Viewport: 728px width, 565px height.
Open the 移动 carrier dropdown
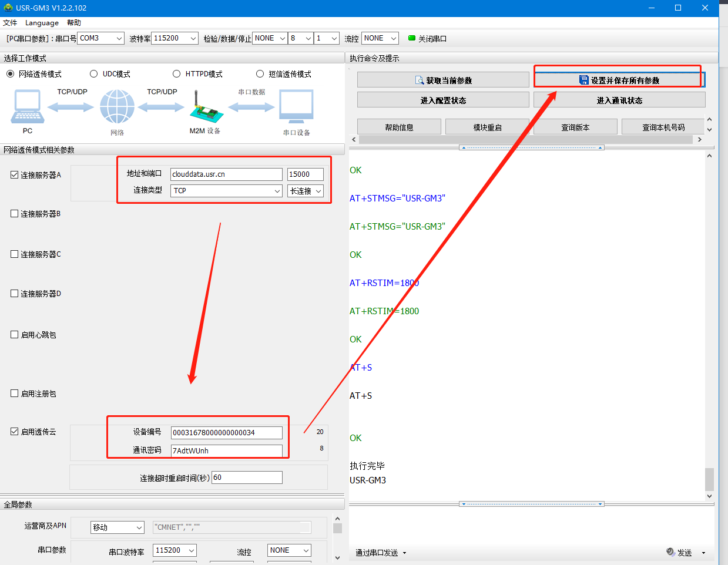(x=117, y=527)
